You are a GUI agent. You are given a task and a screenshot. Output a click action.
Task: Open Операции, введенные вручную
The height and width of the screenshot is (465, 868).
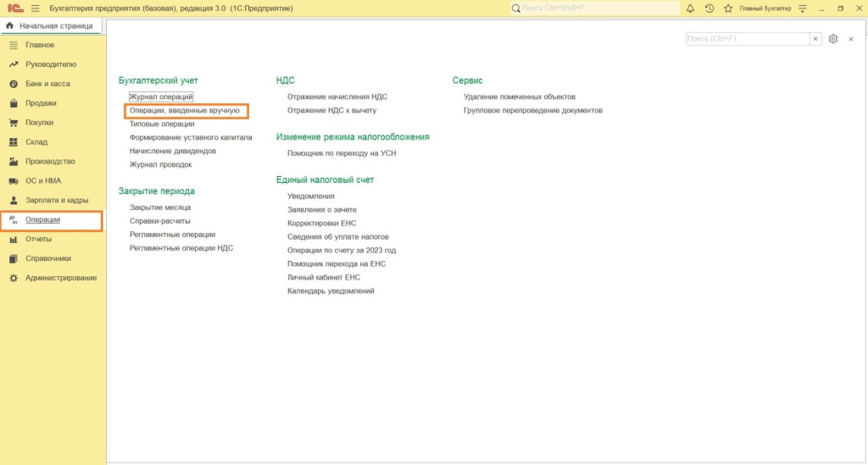(184, 110)
